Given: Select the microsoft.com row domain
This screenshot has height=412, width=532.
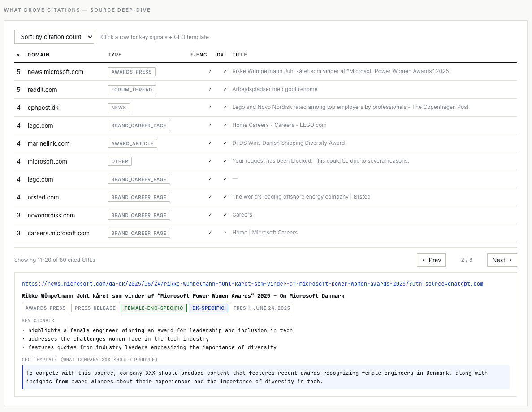Looking at the screenshot, I should [x=47, y=161].
